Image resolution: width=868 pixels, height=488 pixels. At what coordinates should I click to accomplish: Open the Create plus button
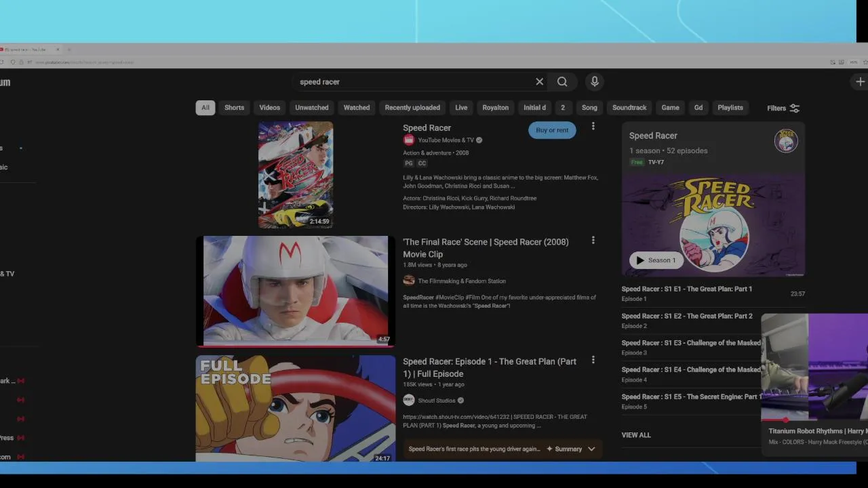click(860, 82)
